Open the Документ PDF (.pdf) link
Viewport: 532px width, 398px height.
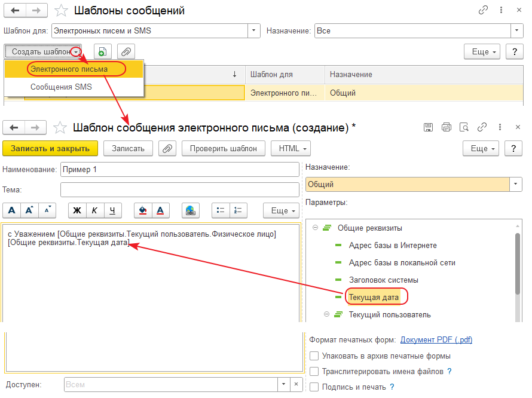[436, 340]
